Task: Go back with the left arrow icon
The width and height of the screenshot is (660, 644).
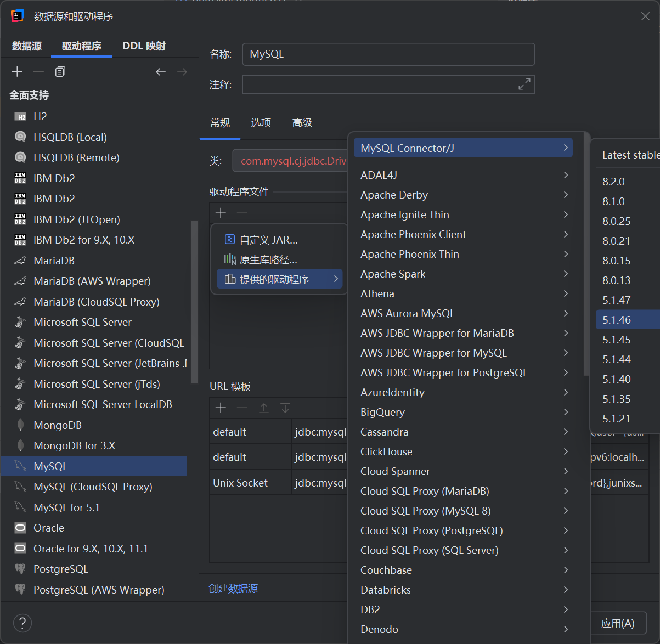Action: (x=161, y=72)
